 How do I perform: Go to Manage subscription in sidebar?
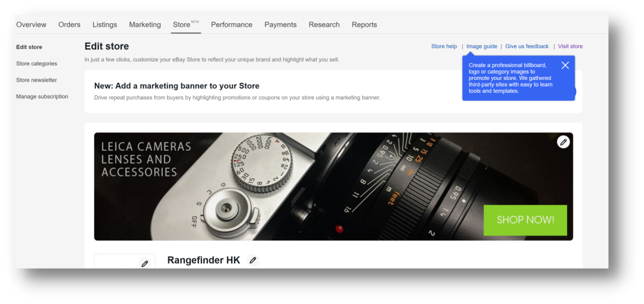pos(42,97)
